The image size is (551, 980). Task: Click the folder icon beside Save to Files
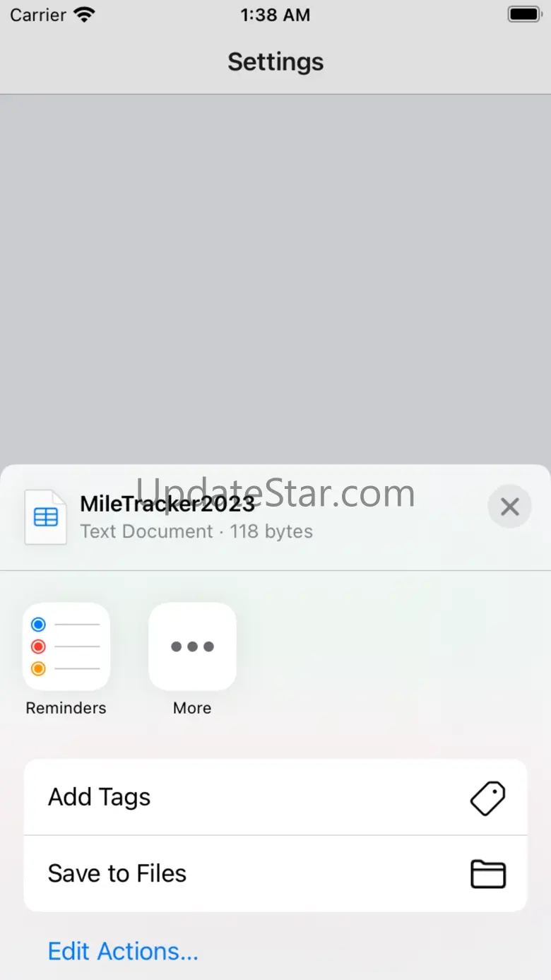[x=488, y=874]
